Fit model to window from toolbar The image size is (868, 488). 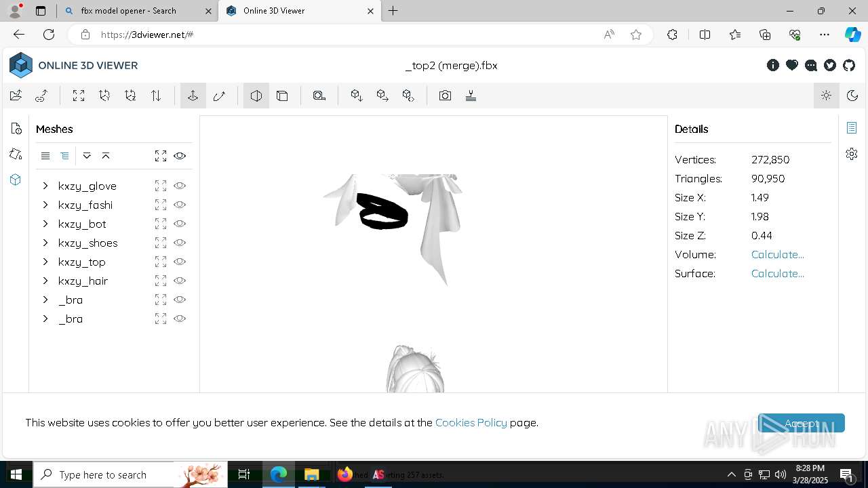click(79, 96)
